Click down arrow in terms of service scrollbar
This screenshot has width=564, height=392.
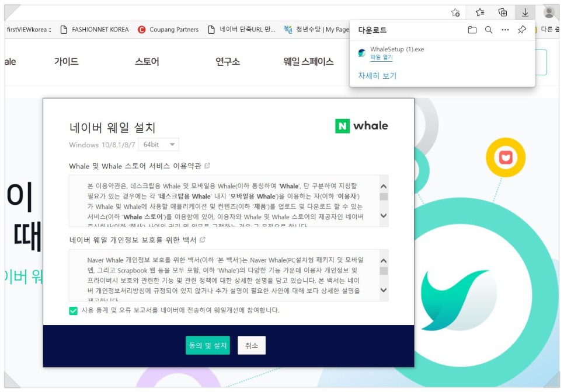[384, 216]
